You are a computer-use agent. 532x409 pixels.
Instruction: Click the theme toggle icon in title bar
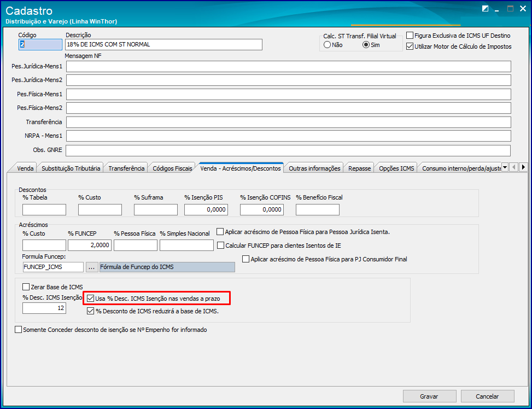485,9
